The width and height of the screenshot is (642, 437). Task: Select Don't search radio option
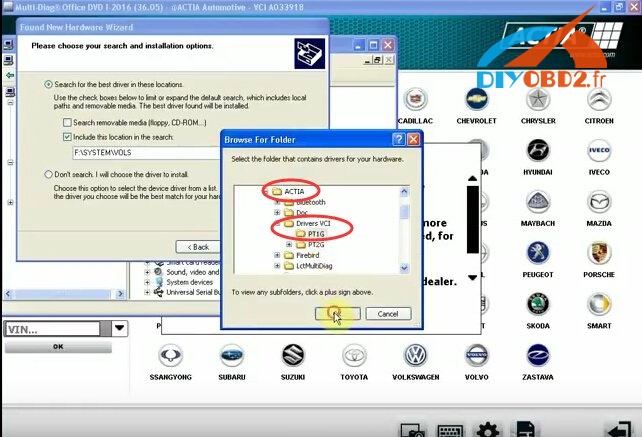[x=48, y=174]
